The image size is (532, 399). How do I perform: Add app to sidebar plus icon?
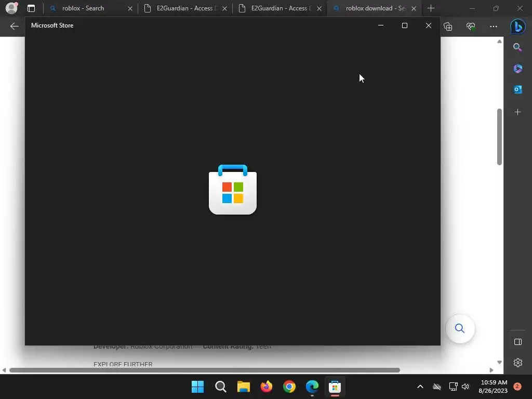(518, 112)
